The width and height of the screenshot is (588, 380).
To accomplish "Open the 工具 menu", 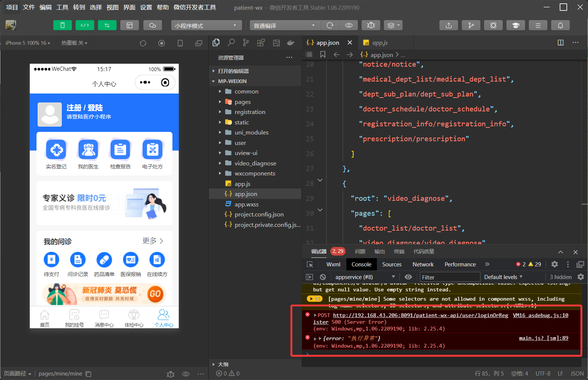I will [62, 7].
